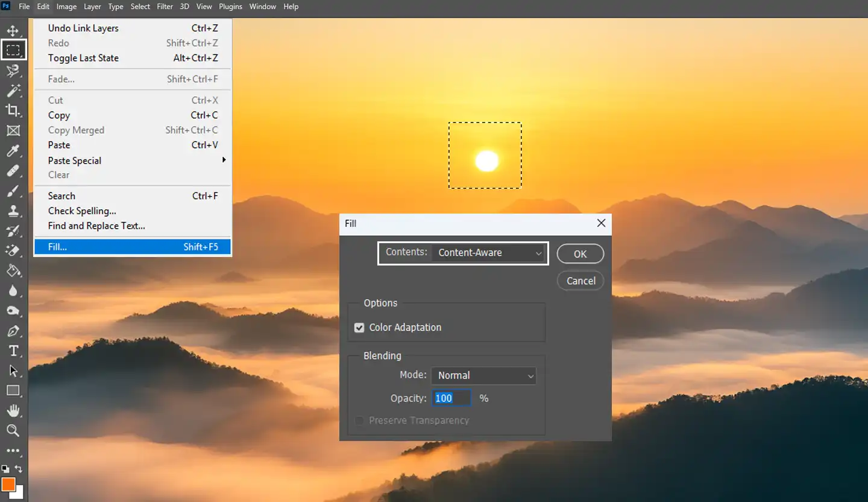Click the sun inside the marquee selection
The height and width of the screenshot is (502, 868).
pyautogui.click(x=487, y=161)
